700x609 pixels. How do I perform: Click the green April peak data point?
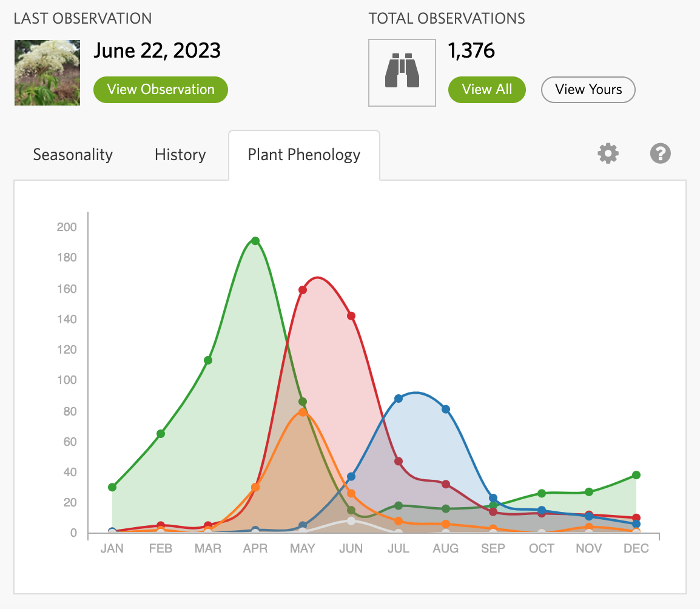click(255, 241)
